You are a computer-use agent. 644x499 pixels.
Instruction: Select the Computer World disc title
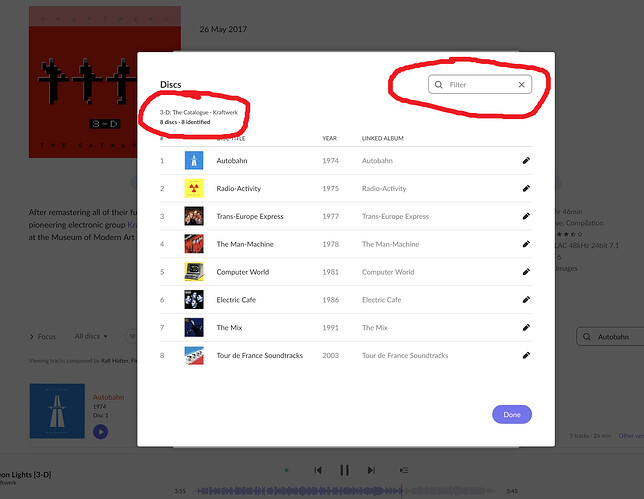tap(243, 272)
